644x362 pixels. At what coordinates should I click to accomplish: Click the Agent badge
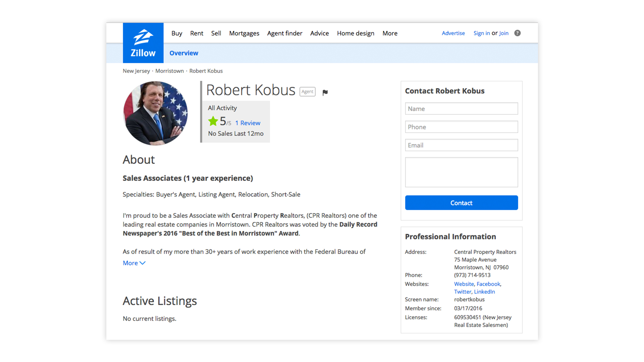click(x=307, y=92)
